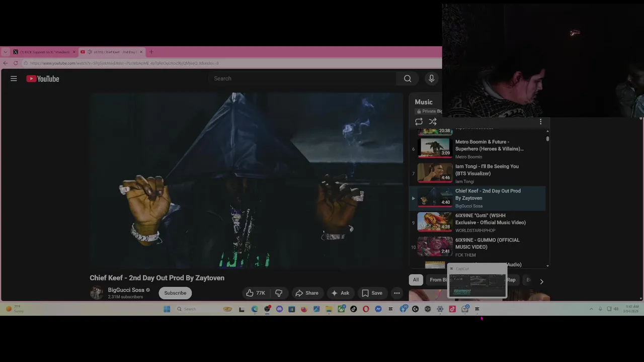Click Metro Boomin Superhero thumbnail 3:09
Viewport: 644px width, 362px height.
[x=435, y=147]
